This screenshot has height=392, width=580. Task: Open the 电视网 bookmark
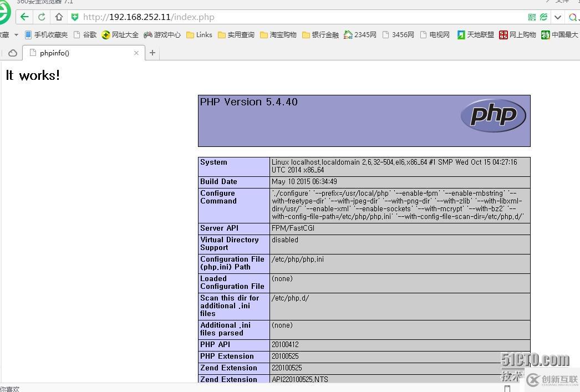pyautogui.click(x=435, y=35)
